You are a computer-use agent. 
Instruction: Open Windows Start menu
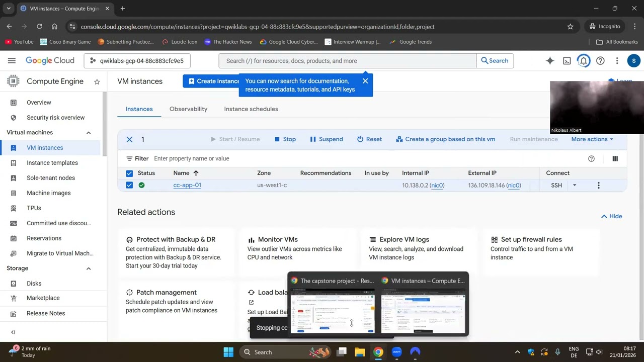coord(228,352)
